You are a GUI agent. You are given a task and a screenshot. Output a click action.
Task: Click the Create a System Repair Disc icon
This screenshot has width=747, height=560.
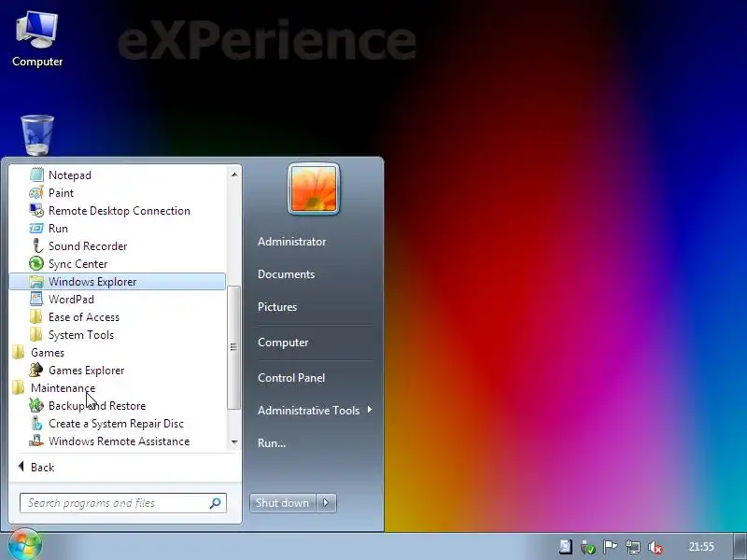(x=36, y=424)
